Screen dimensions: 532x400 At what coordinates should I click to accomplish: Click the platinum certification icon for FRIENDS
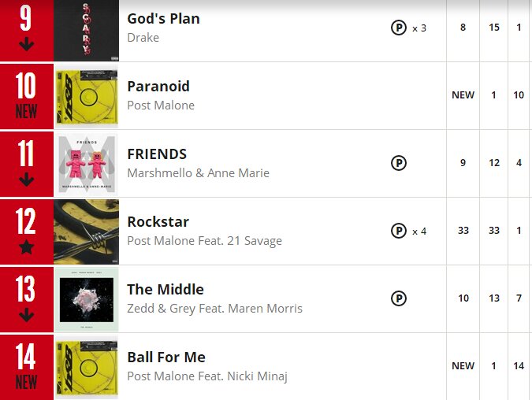coord(399,164)
